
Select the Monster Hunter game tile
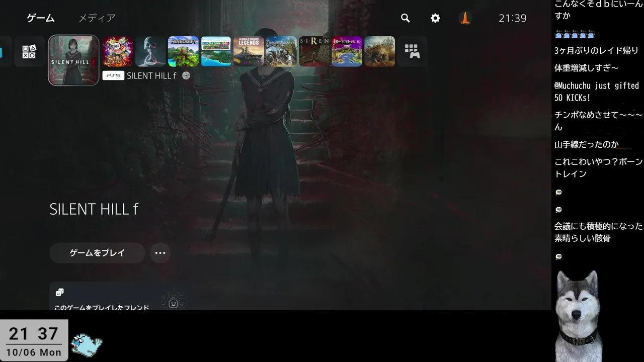[x=281, y=51]
